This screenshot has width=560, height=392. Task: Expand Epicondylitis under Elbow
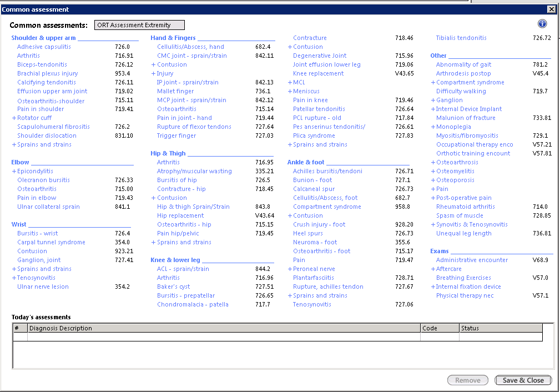tap(33, 171)
